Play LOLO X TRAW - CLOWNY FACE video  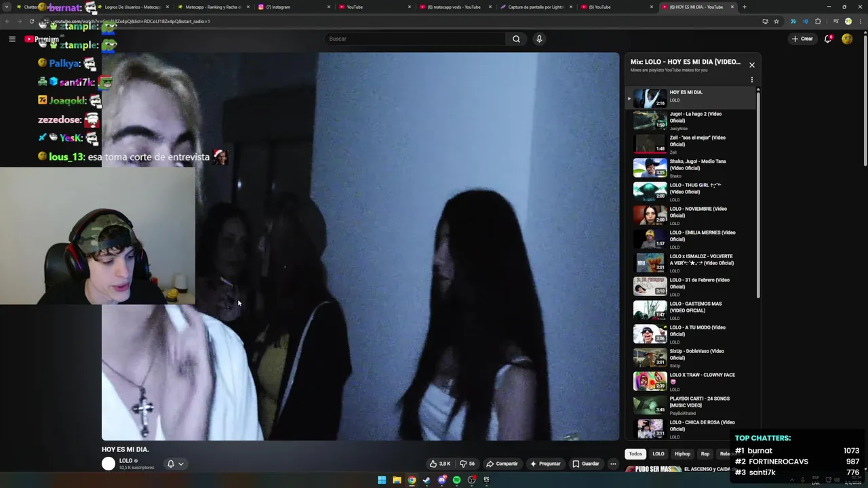click(692, 382)
